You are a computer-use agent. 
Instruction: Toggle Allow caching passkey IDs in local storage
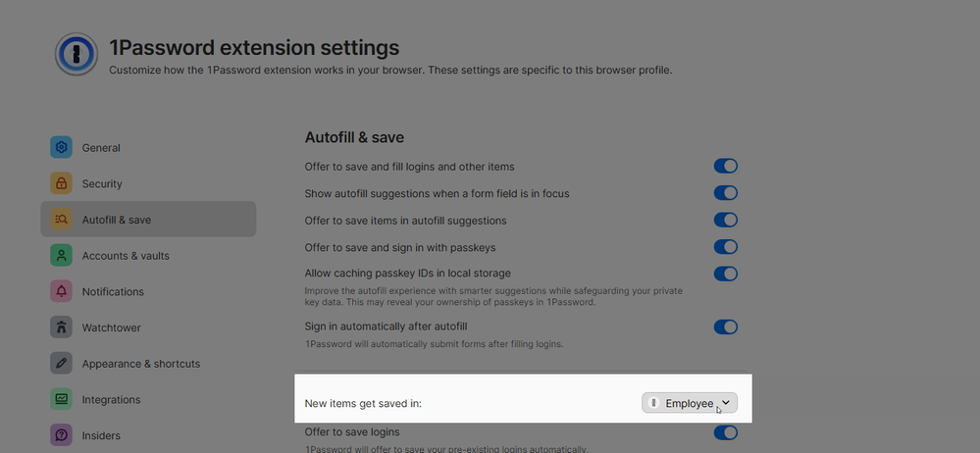click(725, 274)
